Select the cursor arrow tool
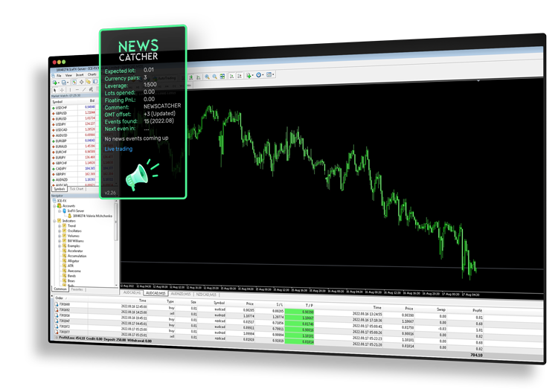The height and width of the screenshot is (392, 558). (54, 90)
